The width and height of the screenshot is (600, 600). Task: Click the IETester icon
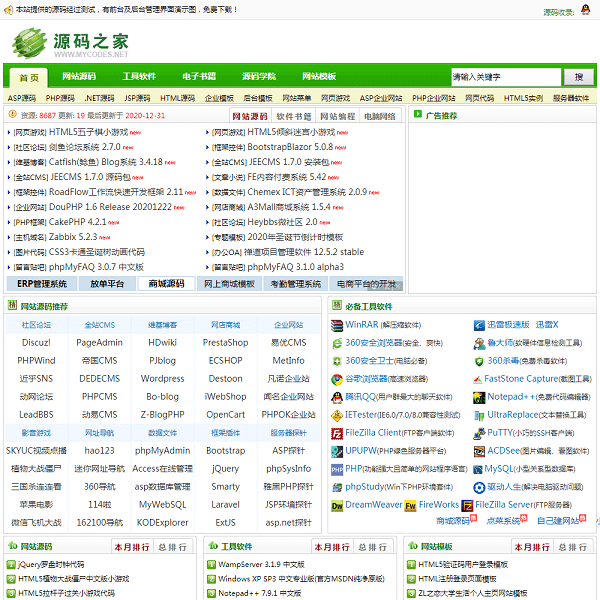tap(337, 416)
